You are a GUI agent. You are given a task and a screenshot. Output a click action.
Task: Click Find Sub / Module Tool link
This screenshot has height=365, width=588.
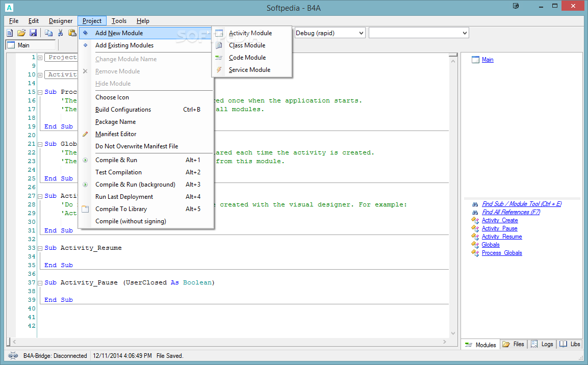(522, 204)
